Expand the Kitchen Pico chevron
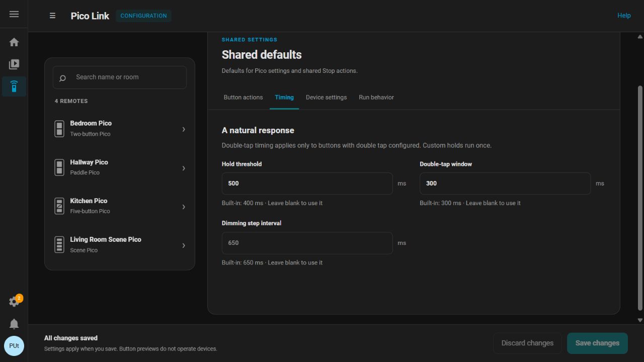Image resolution: width=644 pixels, height=362 pixels. [x=184, y=207]
